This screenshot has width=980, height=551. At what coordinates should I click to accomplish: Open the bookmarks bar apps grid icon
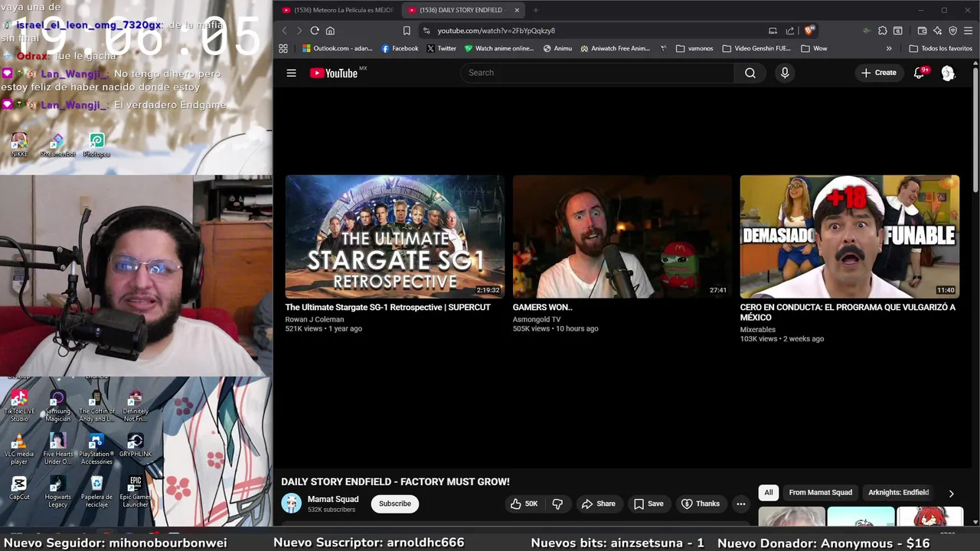pyautogui.click(x=283, y=48)
